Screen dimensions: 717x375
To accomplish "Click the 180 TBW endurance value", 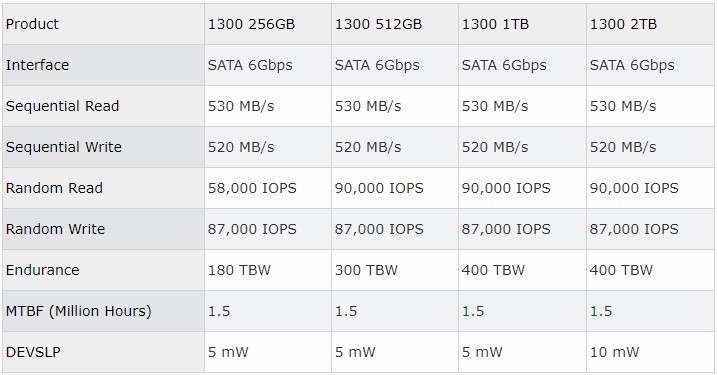I will point(268,270).
